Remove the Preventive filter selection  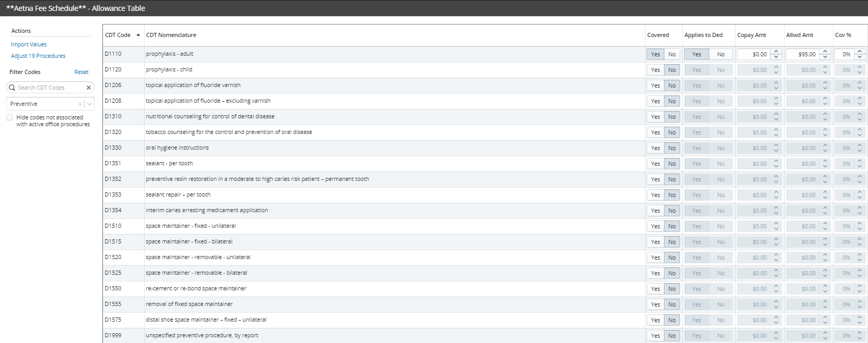(x=80, y=104)
